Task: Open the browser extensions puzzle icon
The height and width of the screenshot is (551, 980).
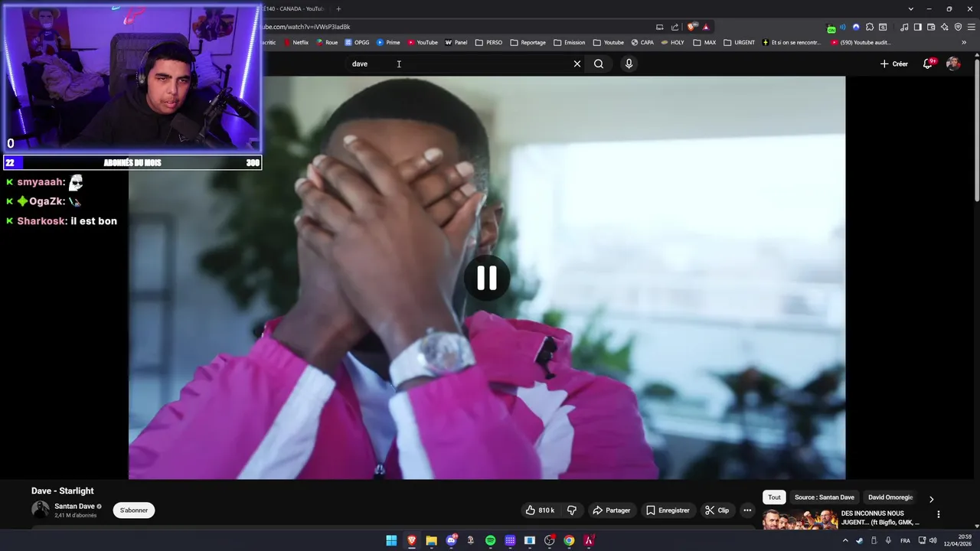Action: (870, 27)
